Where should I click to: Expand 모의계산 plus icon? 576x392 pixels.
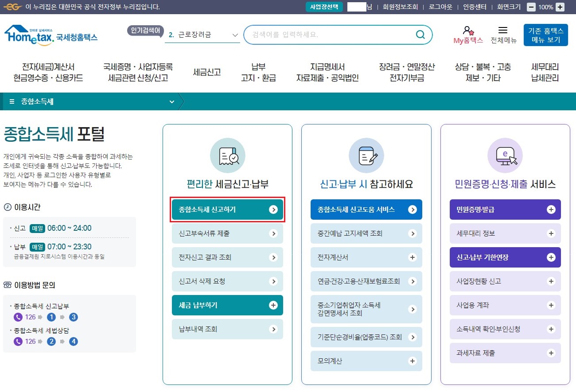[x=413, y=361]
